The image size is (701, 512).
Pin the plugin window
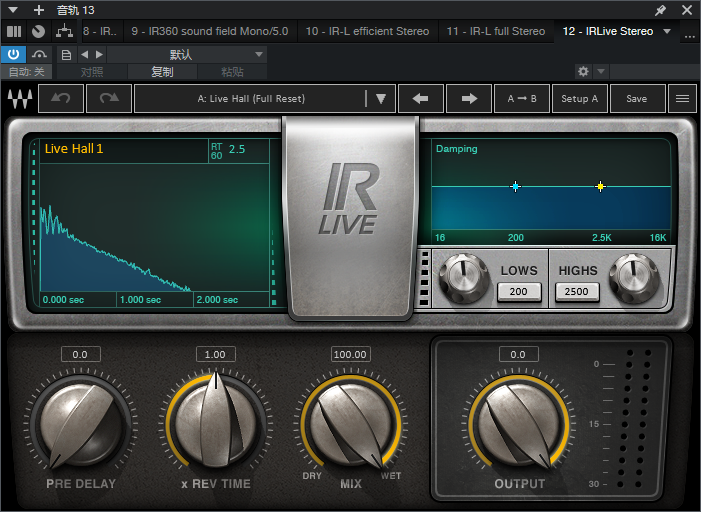pyautogui.click(x=660, y=10)
